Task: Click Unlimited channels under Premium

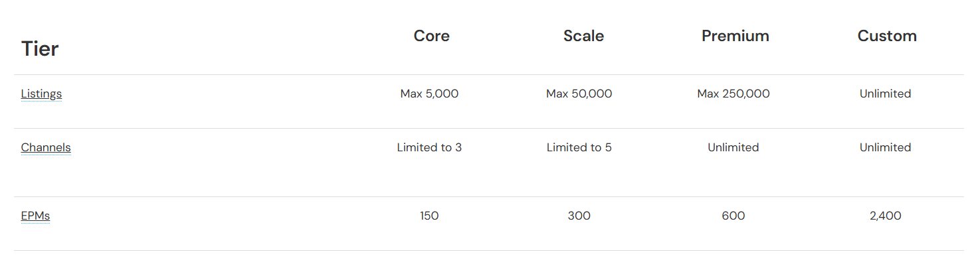Action: [x=733, y=147]
